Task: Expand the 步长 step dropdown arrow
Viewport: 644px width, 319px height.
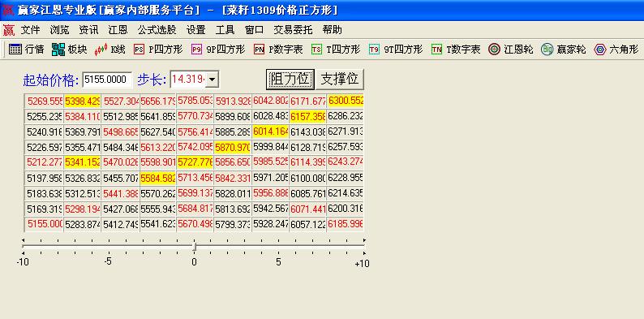Action: (x=212, y=80)
